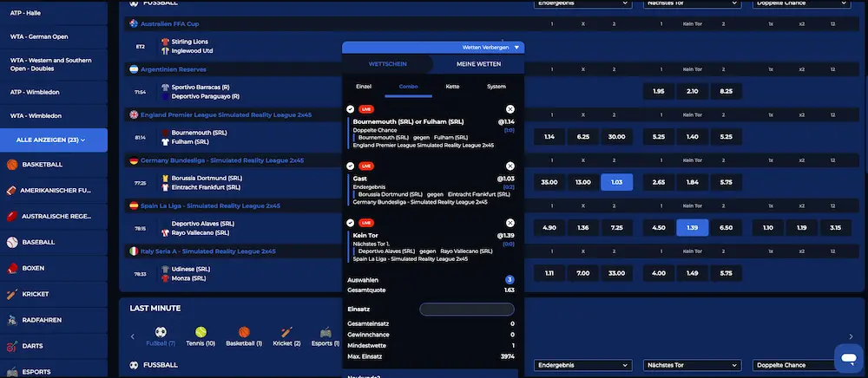This screenshot has width=868, height=378.
Task: Click 6.25 draw odds for Bournemouth match
Action: [583, 137]
